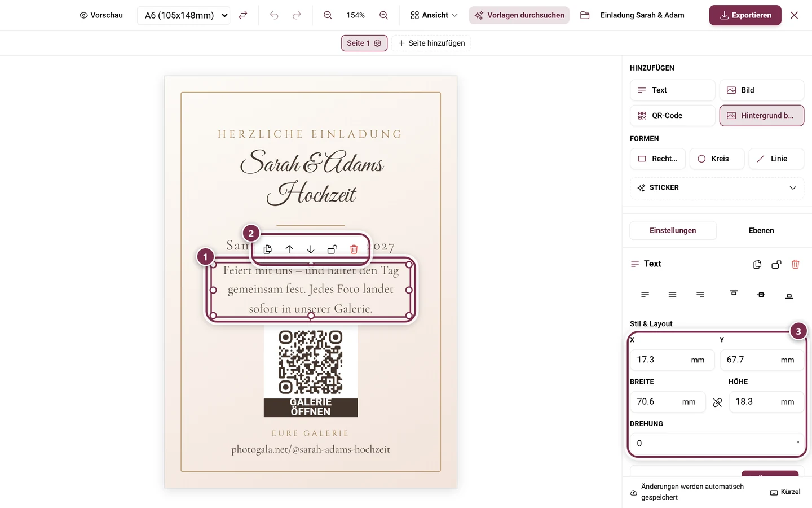812x508 pixels.
Task: Add a QR-Code element
Action: [672, 116]
